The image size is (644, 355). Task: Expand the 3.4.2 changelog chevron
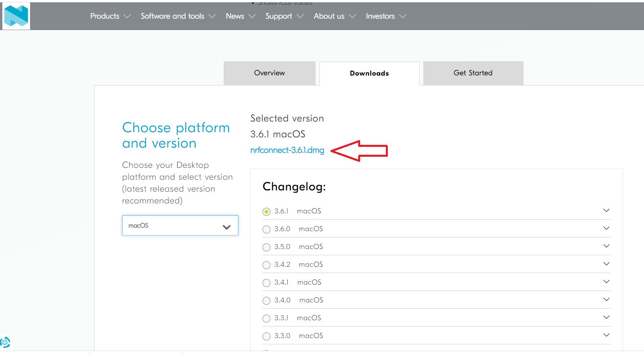coord(606,264)
